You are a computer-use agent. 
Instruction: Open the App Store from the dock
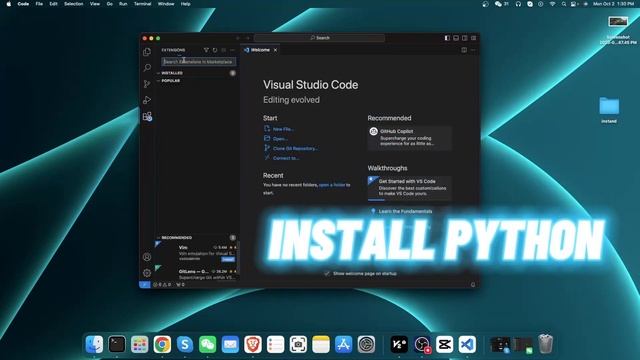click(x=343, y=344)
